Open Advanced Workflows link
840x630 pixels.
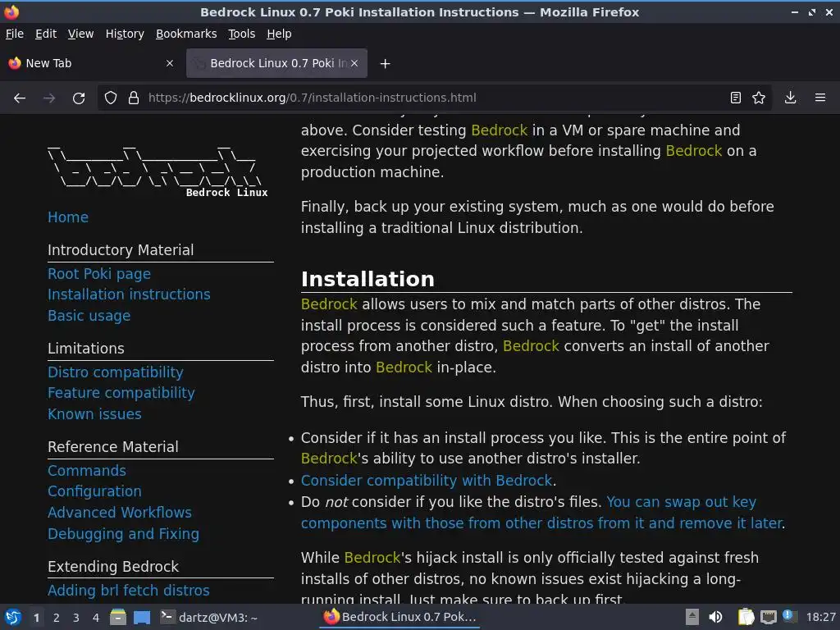(120, 513)
